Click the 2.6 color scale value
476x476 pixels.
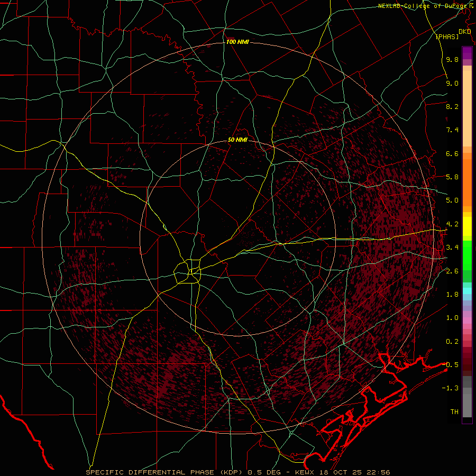(452, 271)
